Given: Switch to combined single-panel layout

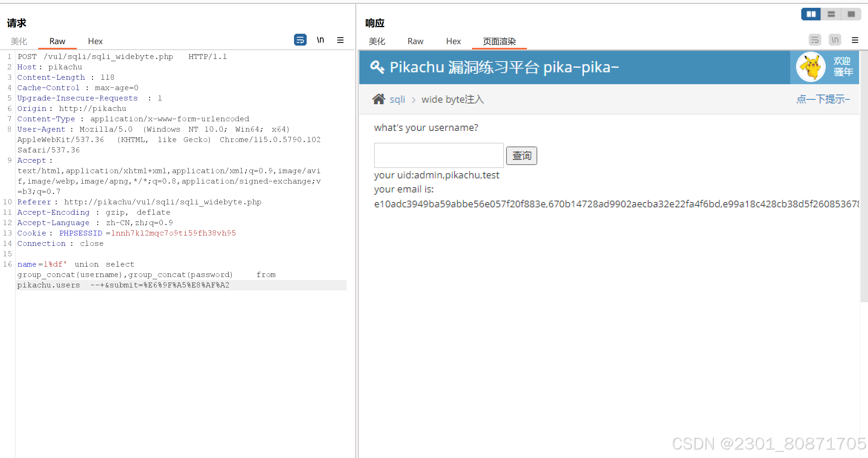Looking at the screenshot, I should click(x=851, y=14).
